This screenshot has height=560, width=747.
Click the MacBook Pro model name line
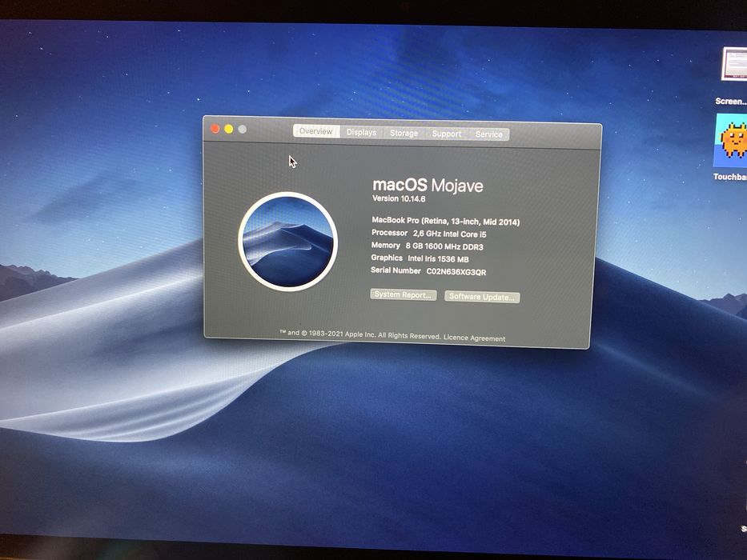[445, 221]
